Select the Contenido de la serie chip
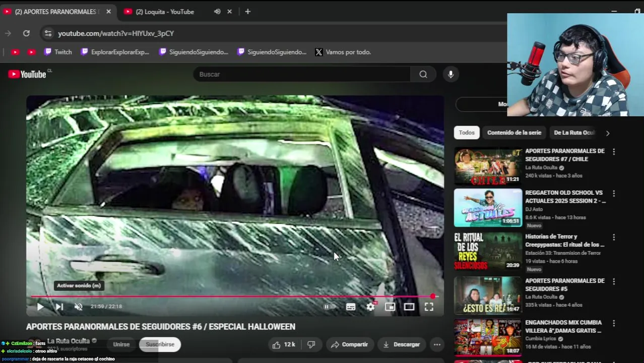Screen dimensions: 644x363 click(514, 133)
